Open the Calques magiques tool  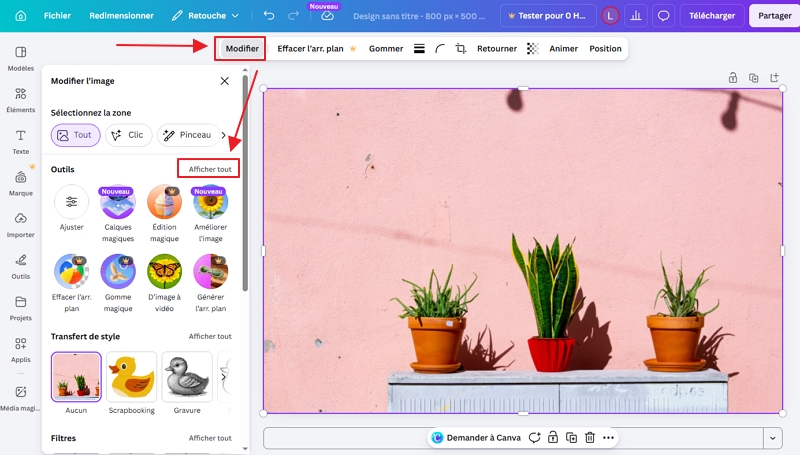tap(118, 214)
